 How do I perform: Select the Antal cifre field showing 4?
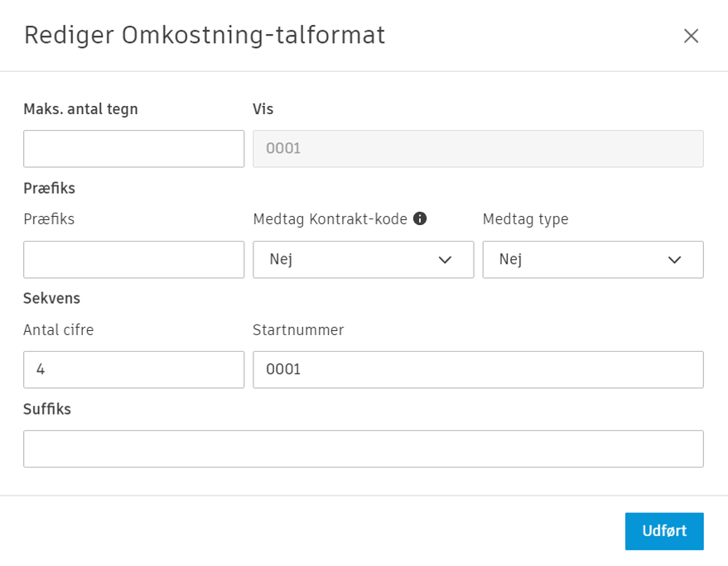tap(133, 369)
